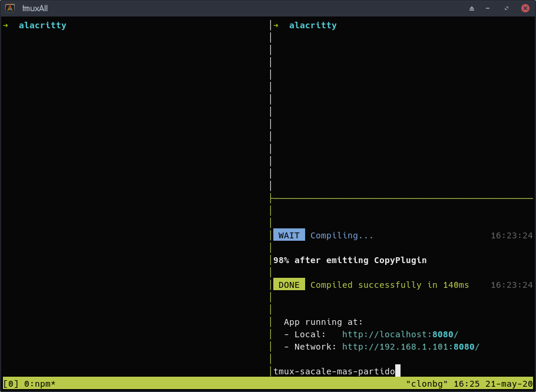Click the Alacritty app icon in title bar

10,8
